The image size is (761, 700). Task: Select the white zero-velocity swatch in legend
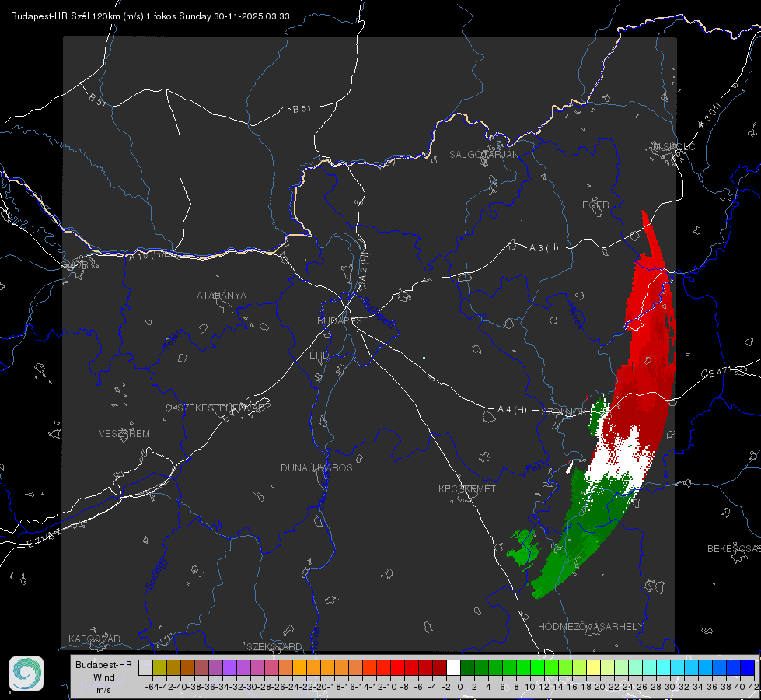453,667
